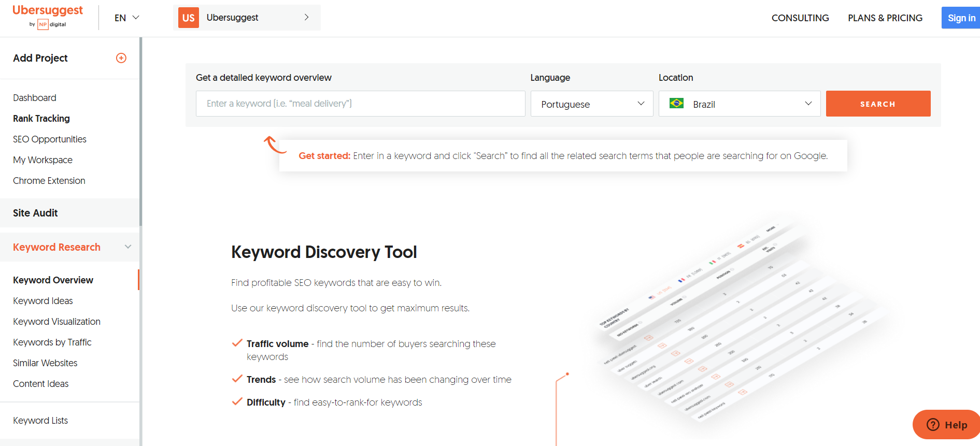
Task: Click the US project badge icon
Action: pyautogui.click(x=189, y=18)
